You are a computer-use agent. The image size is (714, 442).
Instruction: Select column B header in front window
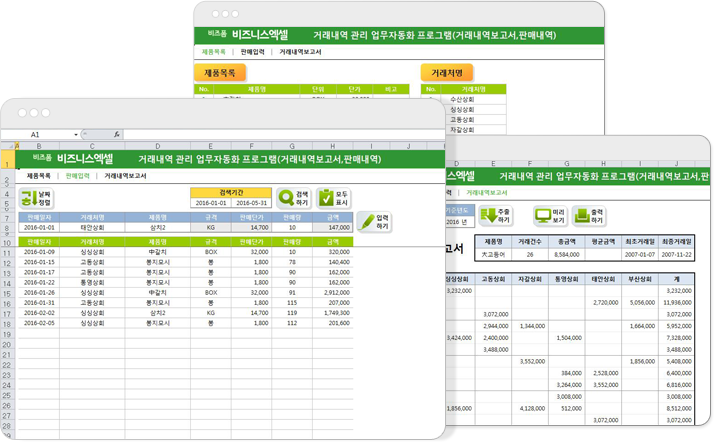tap(39, 146)
